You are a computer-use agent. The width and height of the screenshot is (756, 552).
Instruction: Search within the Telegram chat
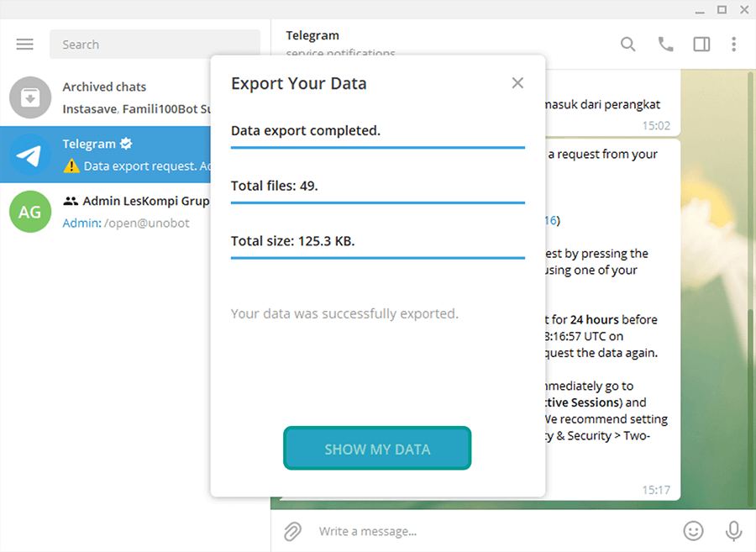[627, 45]
